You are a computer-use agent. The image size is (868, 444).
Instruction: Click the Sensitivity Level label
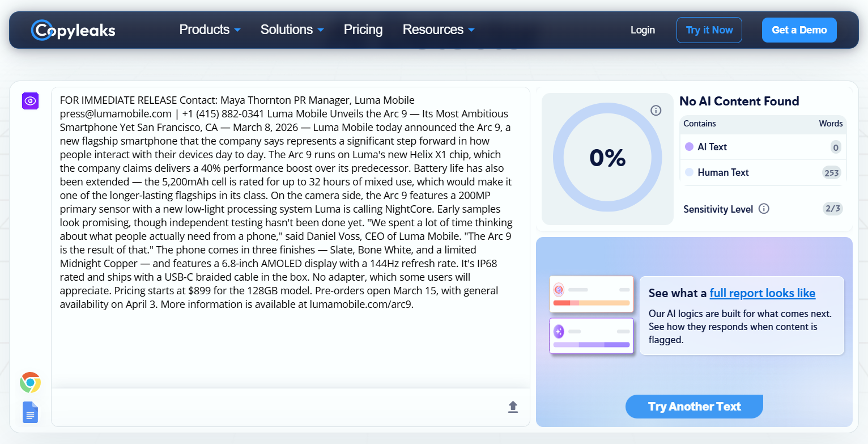(x=718, y=209)
